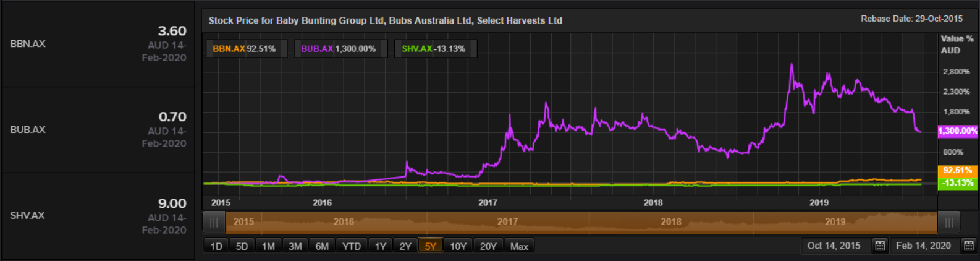Select the 1D time range
980x261 pixels.
(216, 246)
